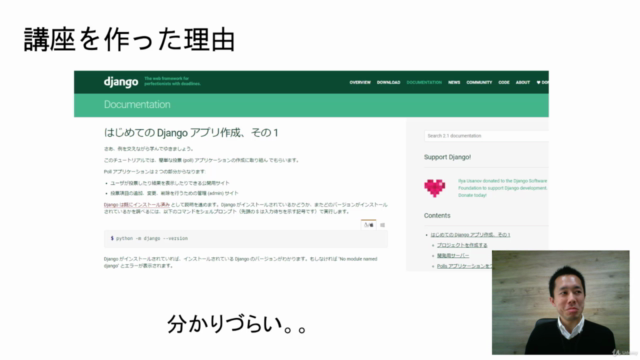
Task: Open the ABOUT nav item
Action: 522,82
